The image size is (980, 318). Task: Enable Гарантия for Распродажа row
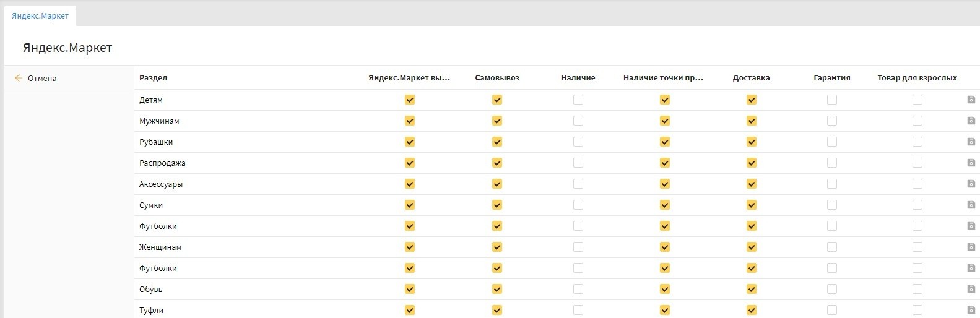tap(832, 163)
